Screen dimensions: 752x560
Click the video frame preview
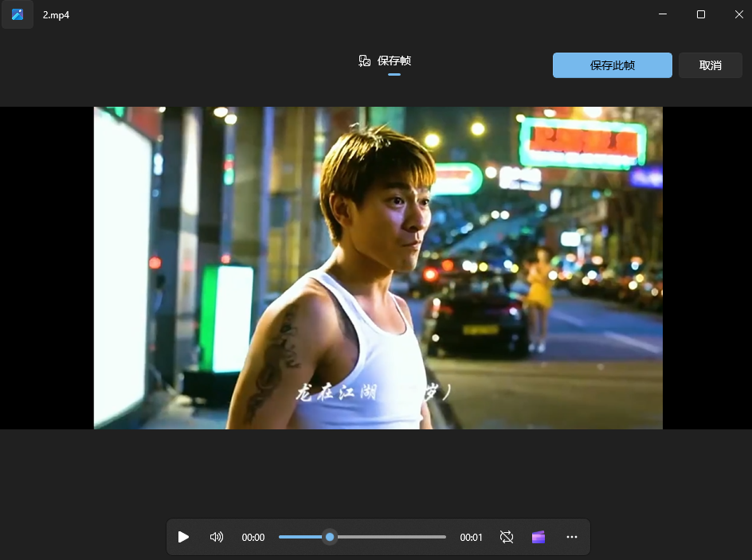pos(378,268)
